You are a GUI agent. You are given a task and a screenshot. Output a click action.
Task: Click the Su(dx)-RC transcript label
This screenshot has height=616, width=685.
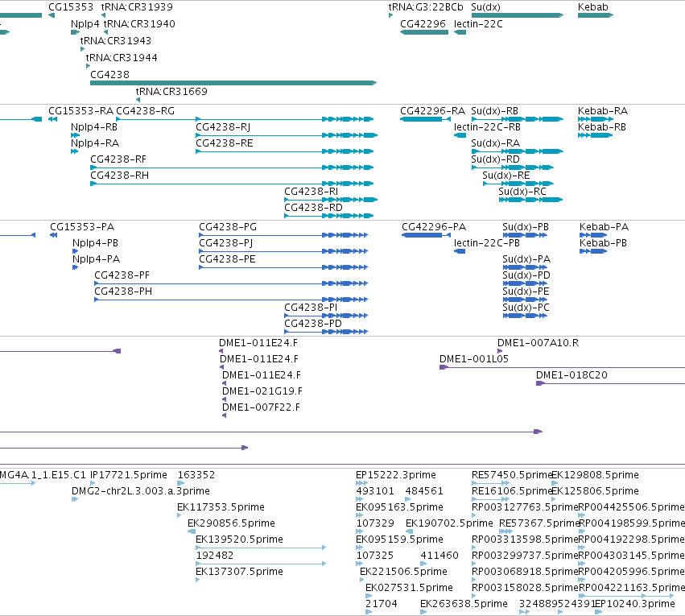pyautogui.click(x=522, y=192)
